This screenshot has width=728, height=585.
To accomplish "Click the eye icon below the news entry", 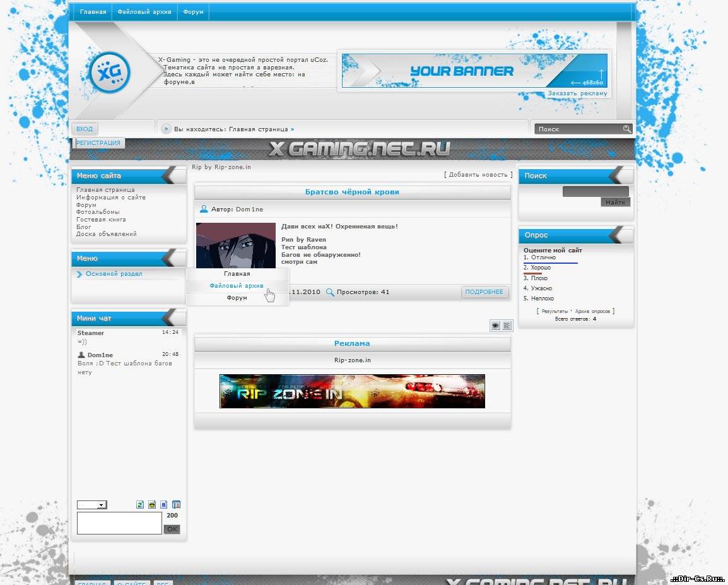I will coord(495,325).
